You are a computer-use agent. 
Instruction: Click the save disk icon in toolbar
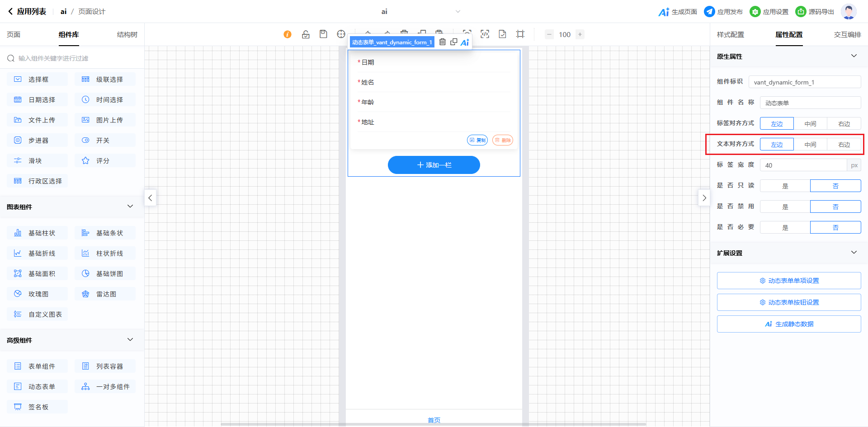click(x=323, y=34)
